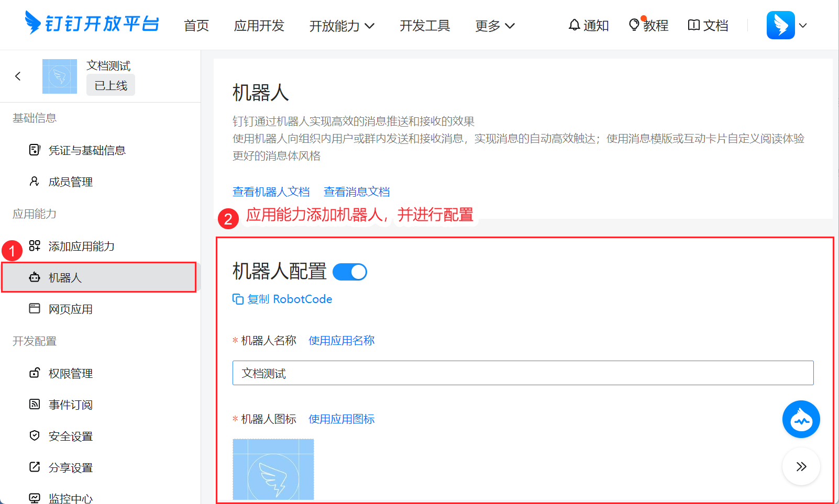The width and height of the screenshot is (839, 504).
Task: Click the 事件订阅 feed icon
Action: [x=35, y=405]
